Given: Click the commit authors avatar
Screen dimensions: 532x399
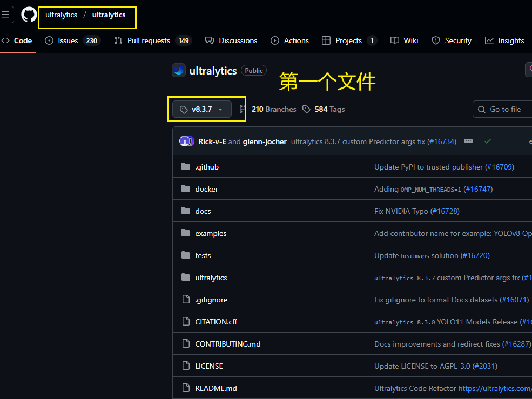Looking at the screenshot, I should click(x=187, y=141).
